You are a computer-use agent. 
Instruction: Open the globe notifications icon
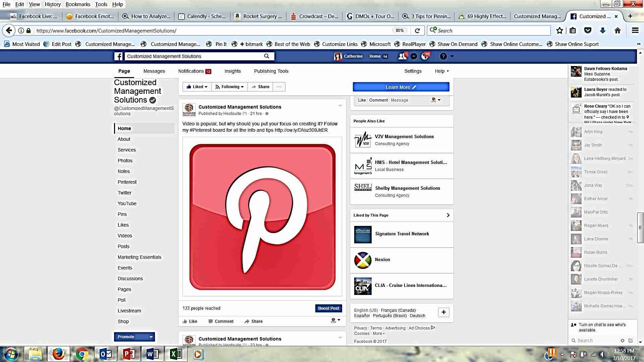click(425, 56)
